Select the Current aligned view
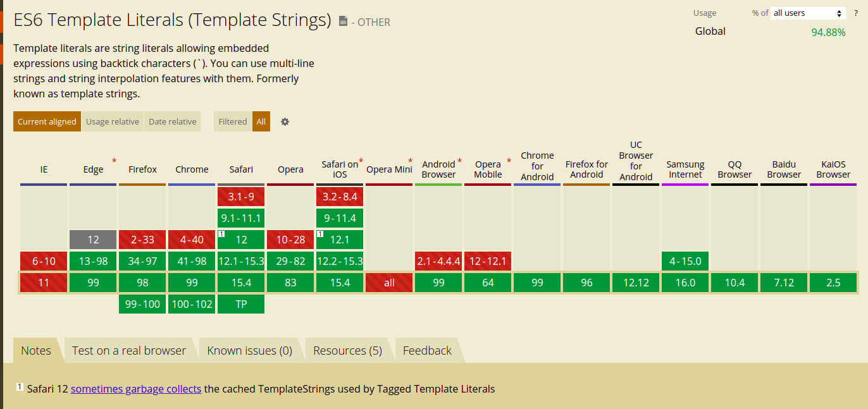Image resolution: width=868 pixels, height=409 pixels. [x=47, y=122]
